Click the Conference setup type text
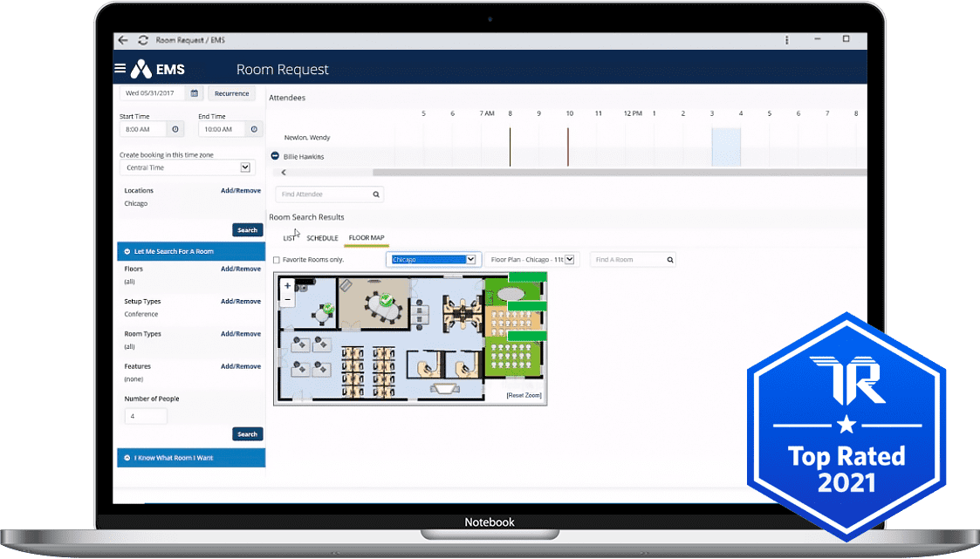The height and width of the screenshot is (559, 980). pyautogui.click(x=141, y=314)
